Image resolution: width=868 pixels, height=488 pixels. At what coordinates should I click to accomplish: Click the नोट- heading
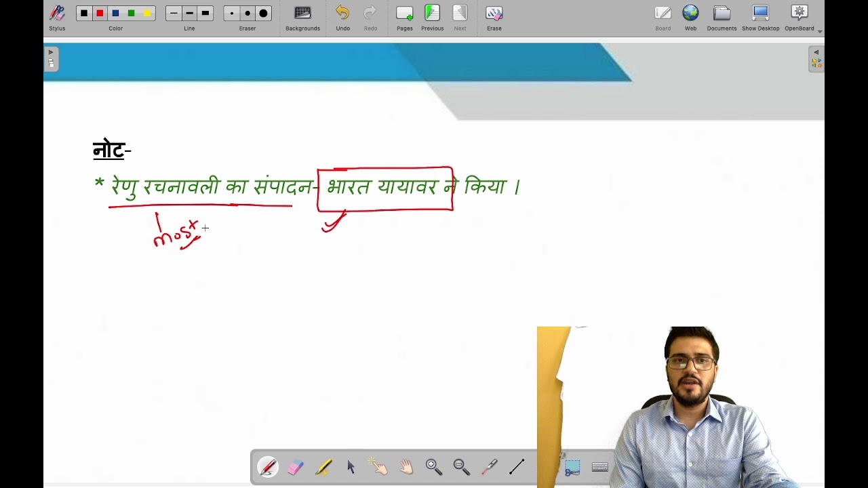[x=112, y=149]
